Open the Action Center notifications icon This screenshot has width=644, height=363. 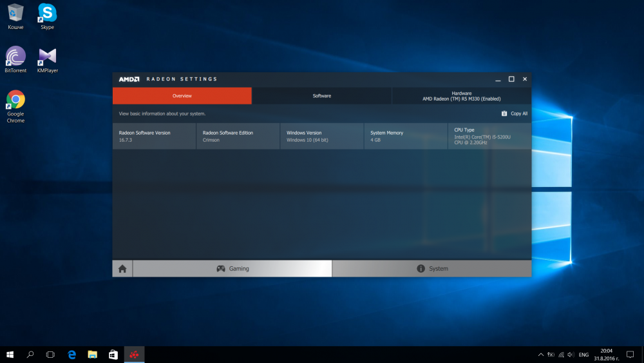tap(630, 355)
